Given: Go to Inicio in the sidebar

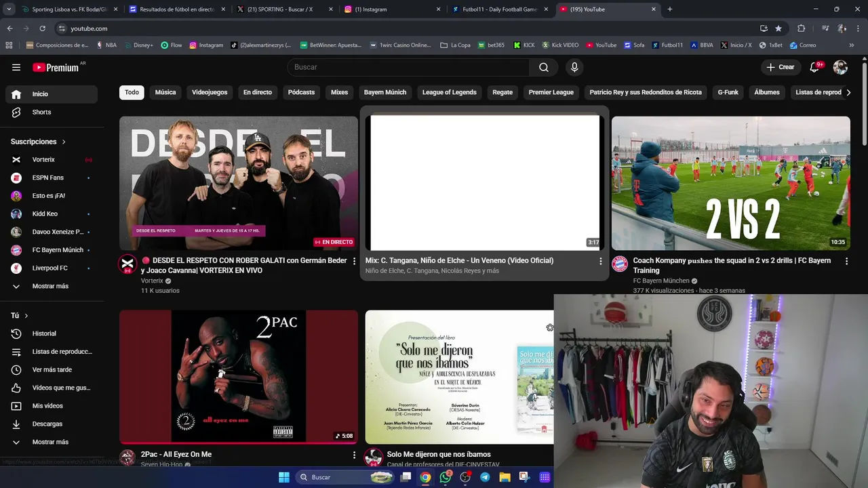Looking at the screenshot, I should point(52,94).
